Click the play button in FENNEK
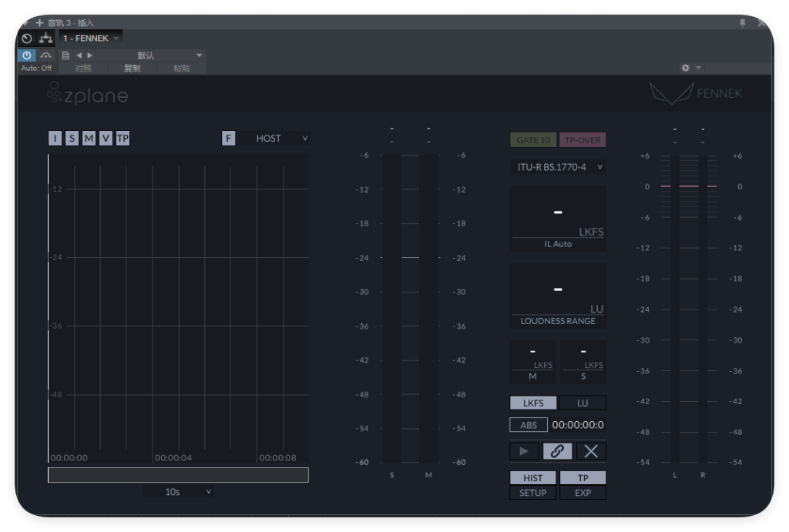The width and height of the screenshot is (789, 532). click(x=524, y=451)
